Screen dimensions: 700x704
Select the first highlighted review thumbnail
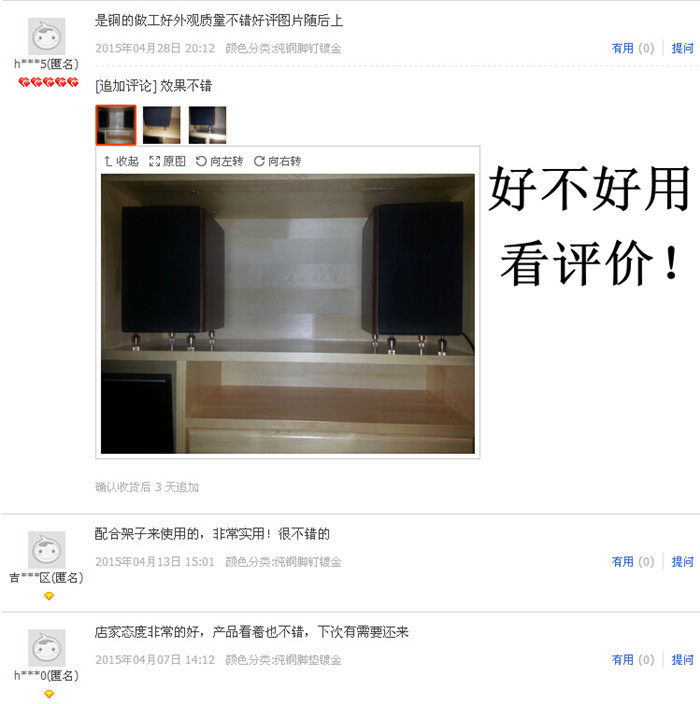[116, 125]
